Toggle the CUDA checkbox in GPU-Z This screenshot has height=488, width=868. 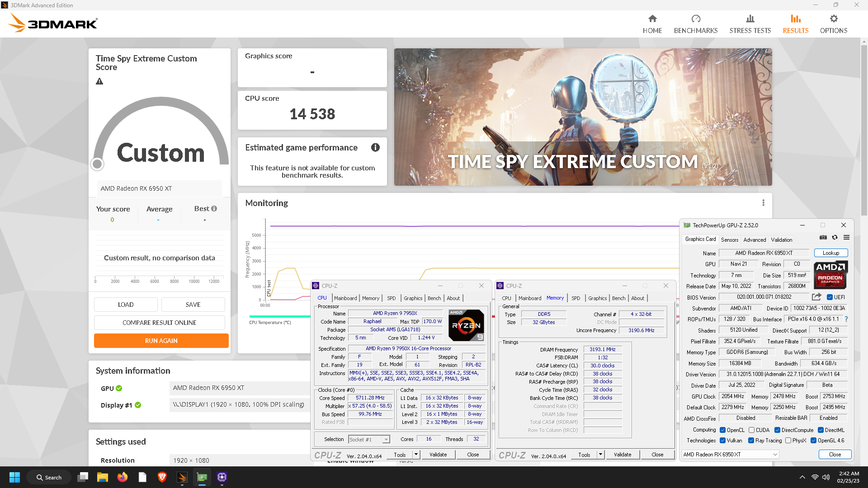751,430
